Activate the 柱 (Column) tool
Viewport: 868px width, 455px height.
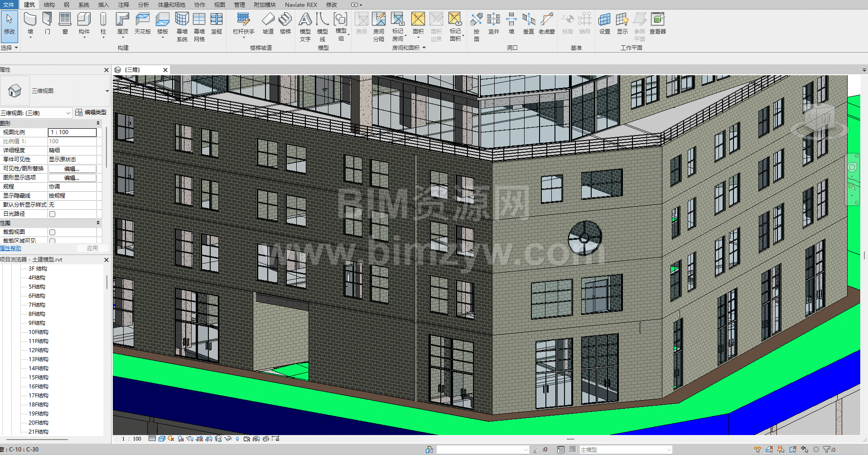pyautogui.click(x=103, y=24)
